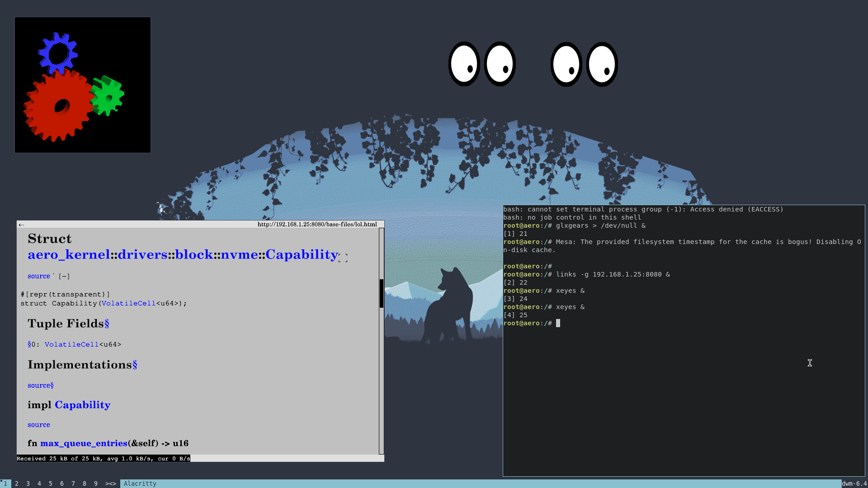Open the max_queue_entries function link
The width and height of the screenshot is (868, 488).
[x=84, y=443]
